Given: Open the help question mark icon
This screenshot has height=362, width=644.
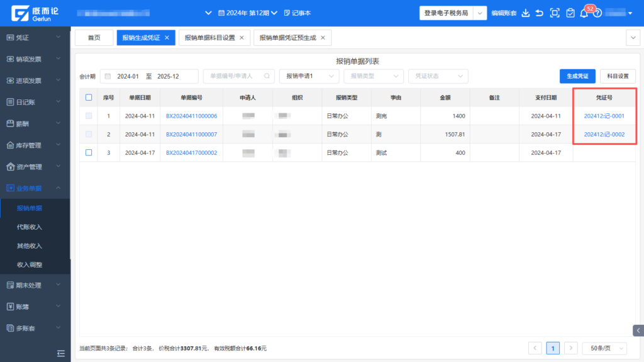Looking at the screenshot, I should [x=597, y=13].
